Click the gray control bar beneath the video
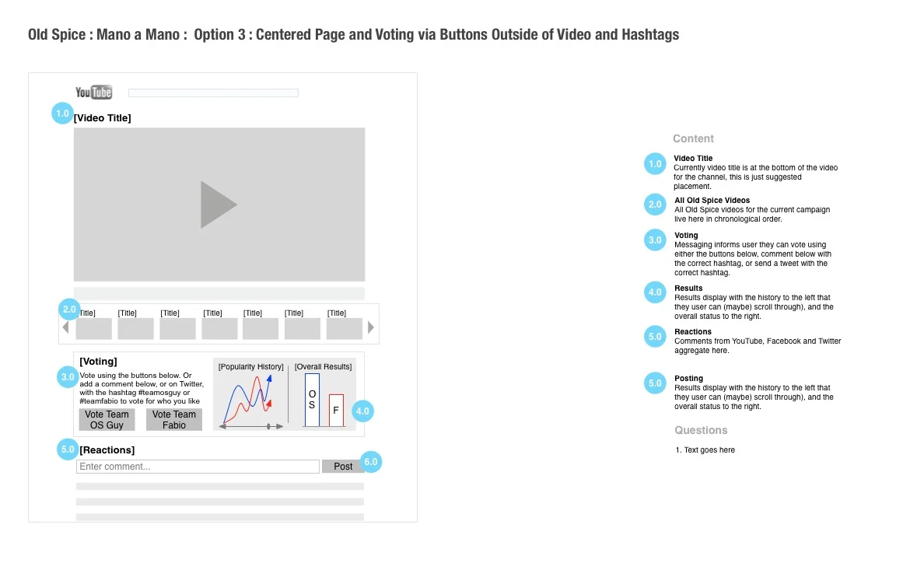 (219, 293)
